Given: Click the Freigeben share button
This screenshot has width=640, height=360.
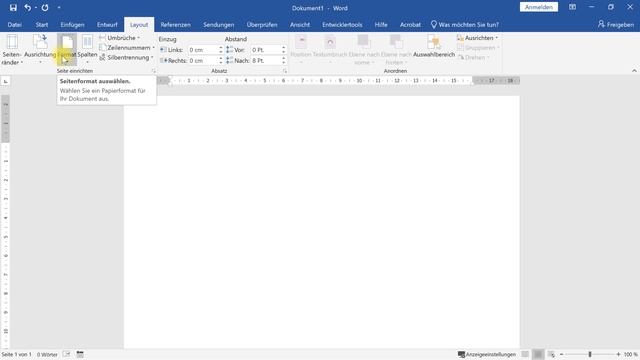Looking at the screenshot, I should [x=616, y=24].
